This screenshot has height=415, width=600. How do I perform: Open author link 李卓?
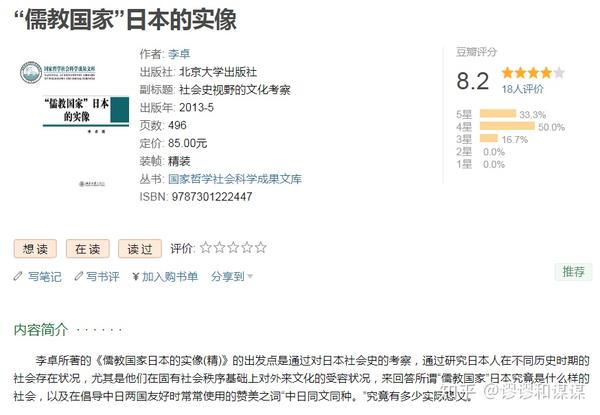179,54
